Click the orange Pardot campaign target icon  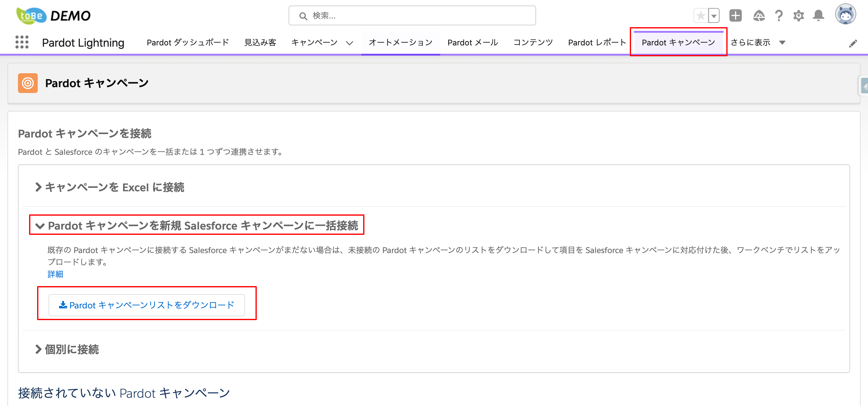(28, 83)
